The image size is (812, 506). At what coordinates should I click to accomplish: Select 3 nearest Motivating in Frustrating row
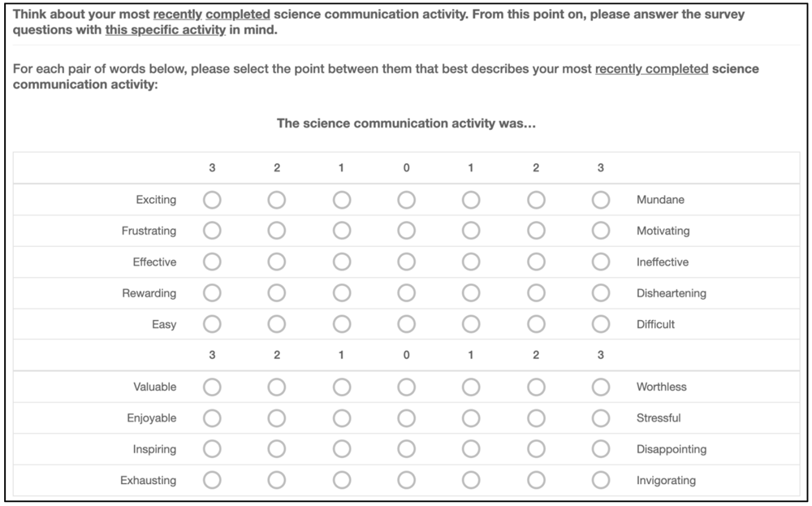[x=601, y=231]
